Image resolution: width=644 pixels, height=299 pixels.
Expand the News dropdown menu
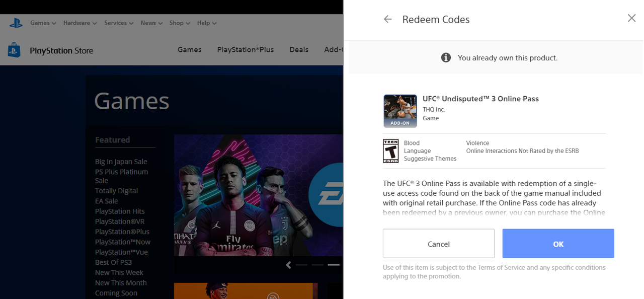152,23
